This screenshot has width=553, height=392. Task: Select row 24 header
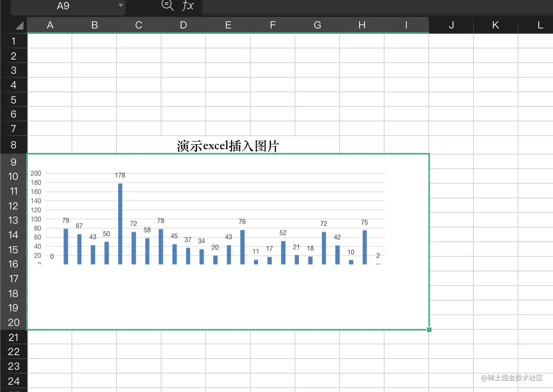13,381
